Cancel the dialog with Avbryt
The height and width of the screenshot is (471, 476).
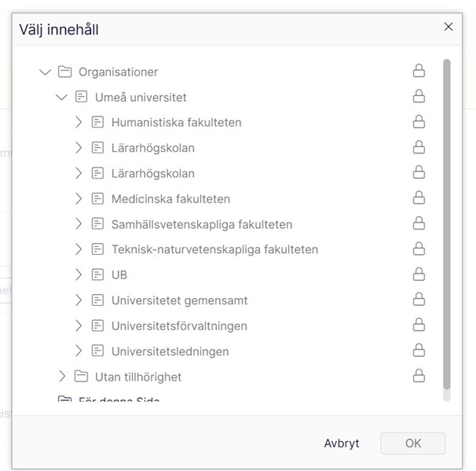[x=342, y=443]
